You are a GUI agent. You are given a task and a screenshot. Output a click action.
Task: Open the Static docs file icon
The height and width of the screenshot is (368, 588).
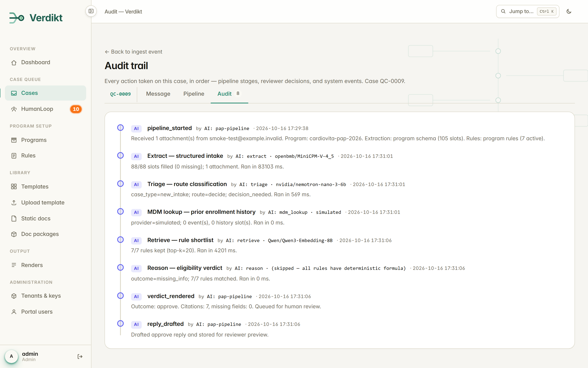(x=14, y=219)
